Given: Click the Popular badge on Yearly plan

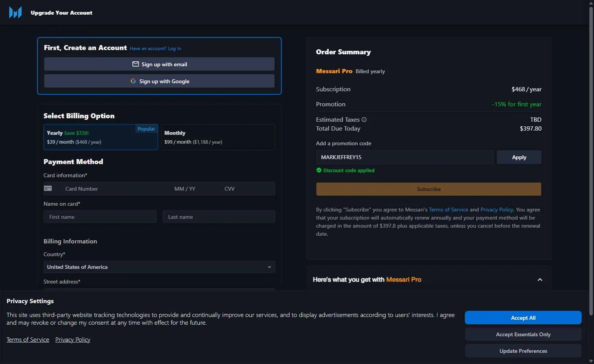Looking at the screenshot, I should (146, 129).
